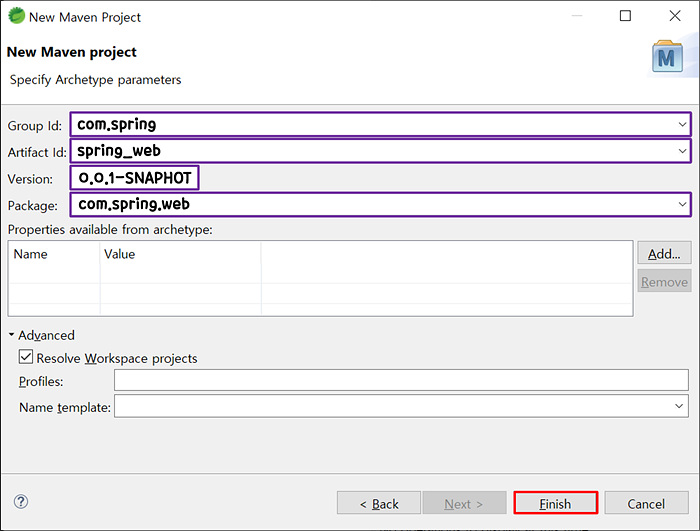This screenshot has width=700, height=531.
Task: Click into the Profiles text field
Action: 401,380
